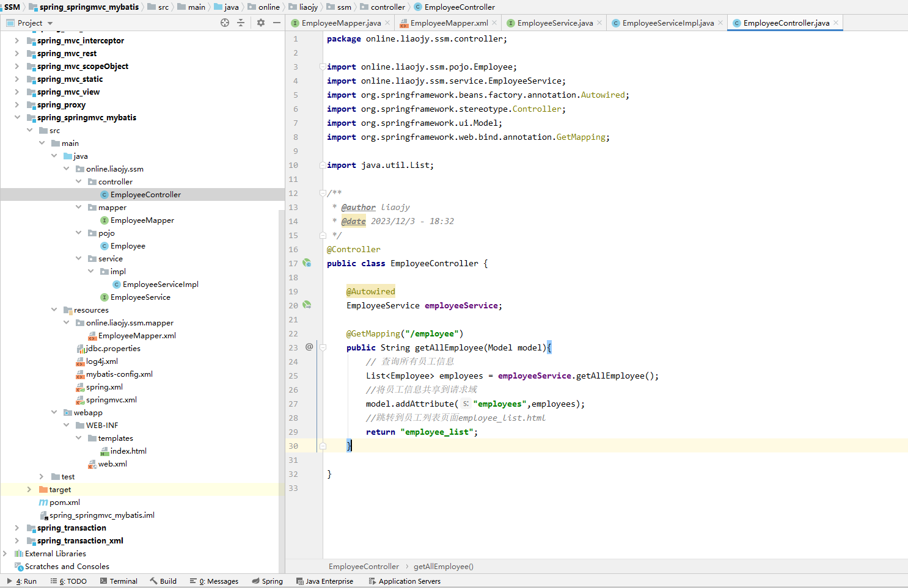Click controller breadcrumb in navigation bar

[383, 7]
